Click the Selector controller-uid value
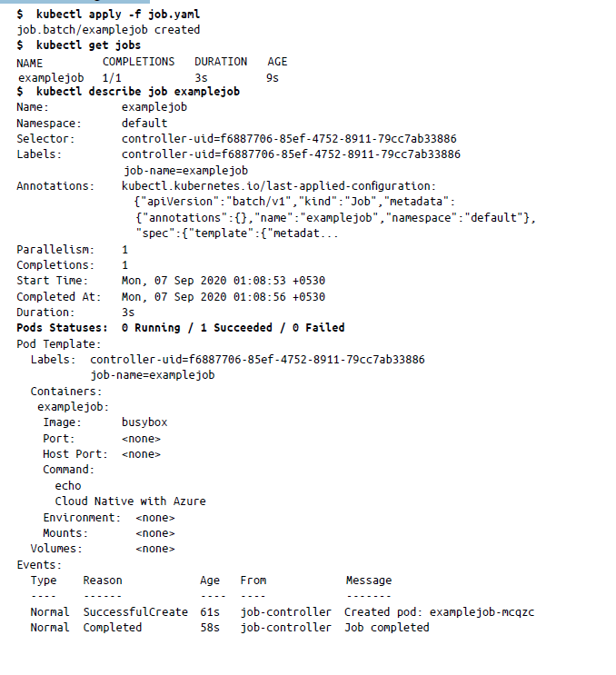616x675 pixels. click(289, 139)
